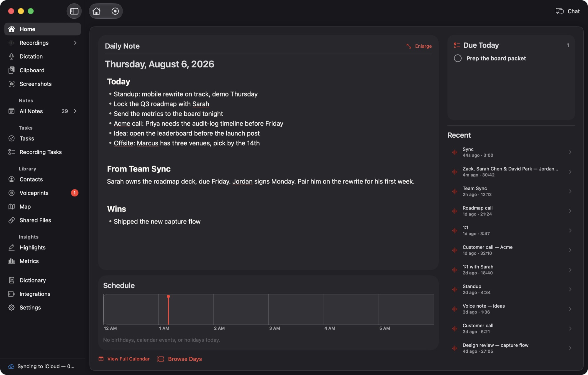Screen dimensions: 588x375
Task: Open the Screenshots section
Action: coord(43,84)
